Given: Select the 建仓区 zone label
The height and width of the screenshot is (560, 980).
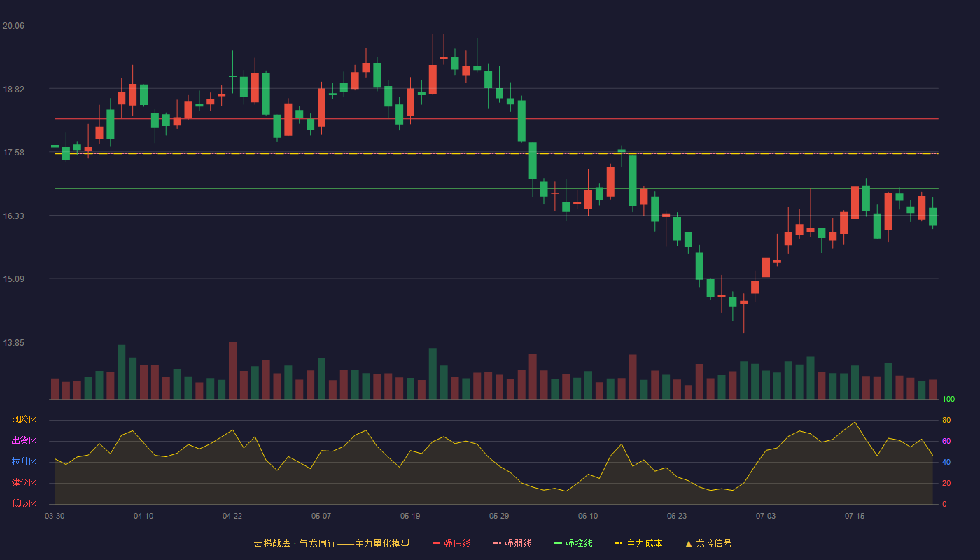Looking at the screenshot, I should (24, 483).
